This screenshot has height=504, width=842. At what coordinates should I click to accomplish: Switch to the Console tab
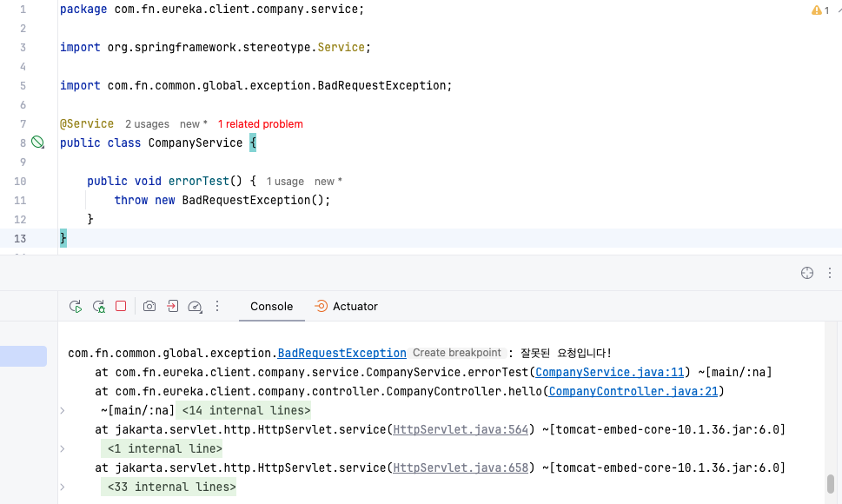tap(272, 307)
